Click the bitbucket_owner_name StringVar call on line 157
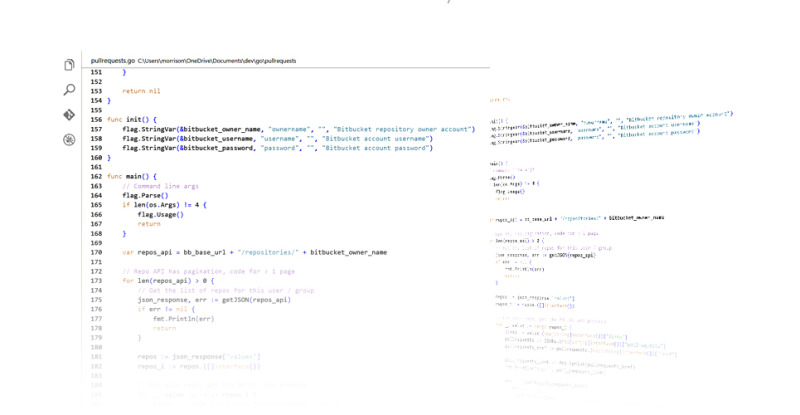Image resolution: width=800 pixels, height=415 pixels. click(298, 129)
